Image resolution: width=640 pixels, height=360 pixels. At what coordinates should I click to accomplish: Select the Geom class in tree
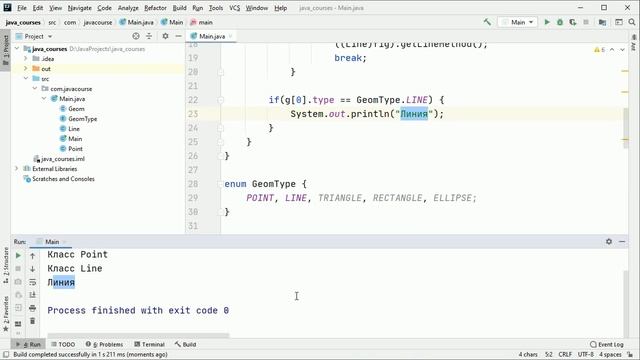click(x=72, y=109)
